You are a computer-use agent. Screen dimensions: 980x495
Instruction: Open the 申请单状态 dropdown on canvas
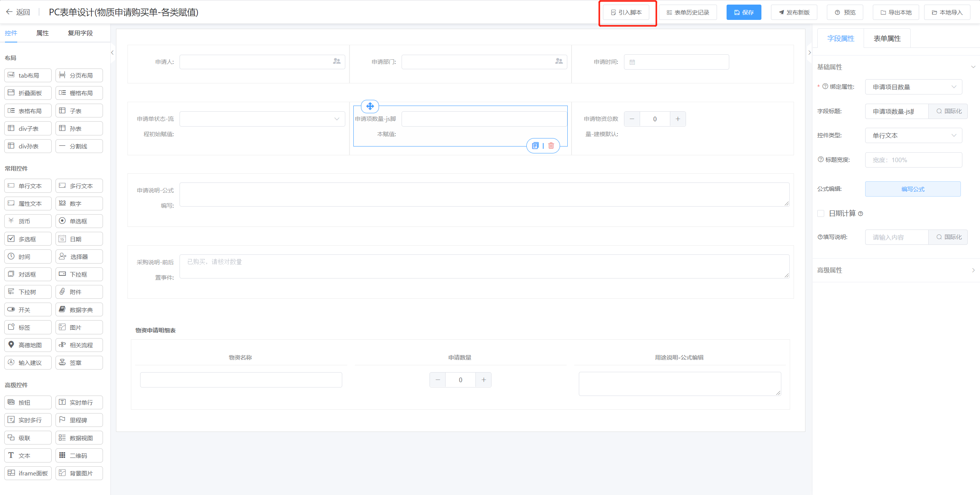(262, 119)
